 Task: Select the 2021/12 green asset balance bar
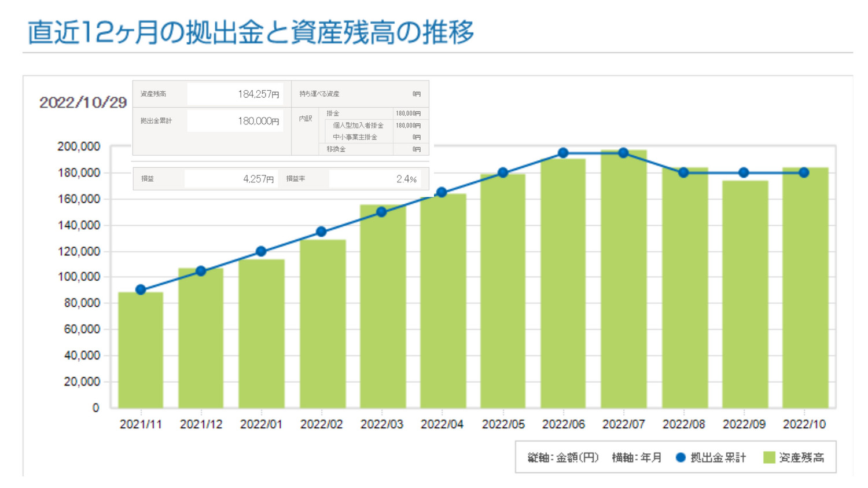201,338
